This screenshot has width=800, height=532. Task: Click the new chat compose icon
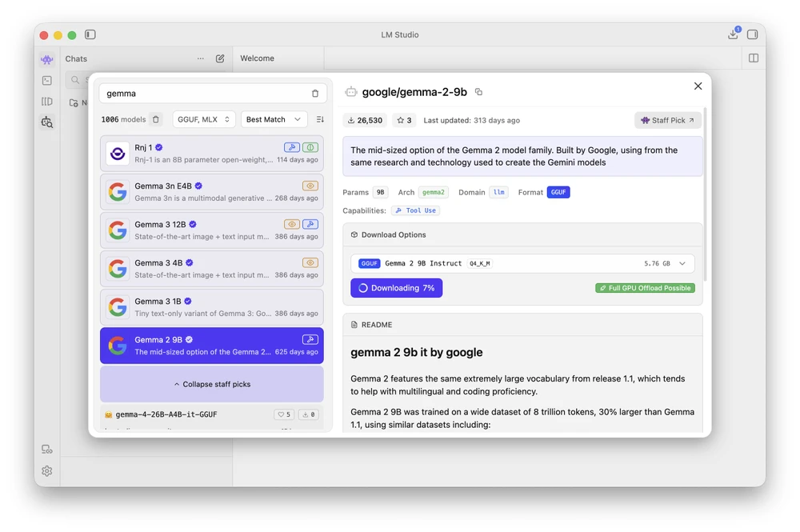point(220,58)
